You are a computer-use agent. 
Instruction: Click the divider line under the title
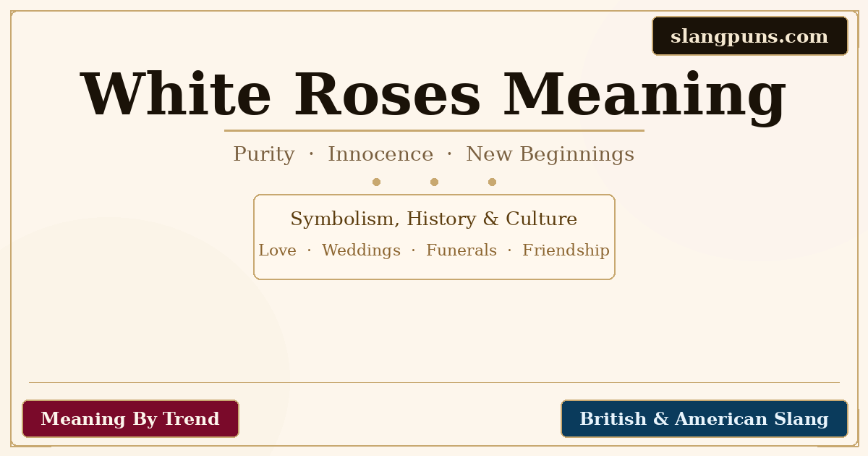[434, 130]
